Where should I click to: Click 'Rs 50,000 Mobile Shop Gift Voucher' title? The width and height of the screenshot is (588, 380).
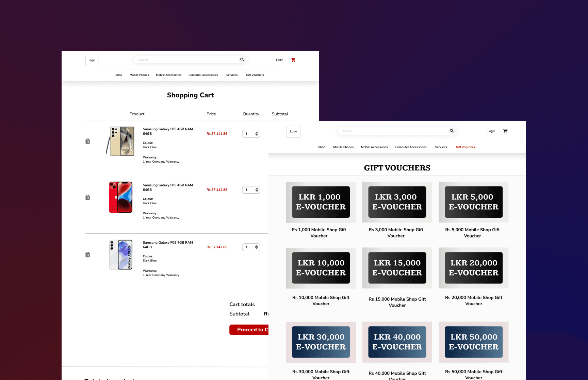pyautogui.click(x=474, y=375)
